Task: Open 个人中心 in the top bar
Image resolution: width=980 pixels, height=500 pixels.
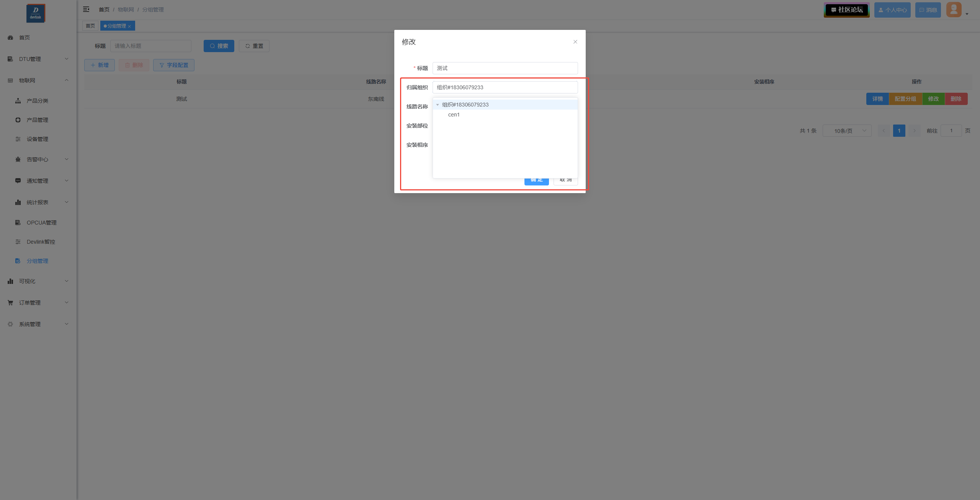Action: coord(892,10)
